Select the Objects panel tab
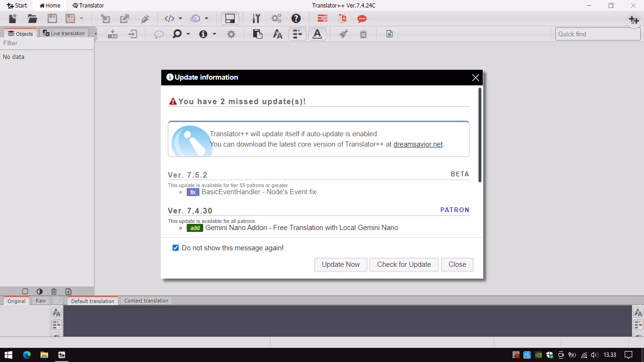The height and width of the screenshot is (362, 644). tap(20, 33)
